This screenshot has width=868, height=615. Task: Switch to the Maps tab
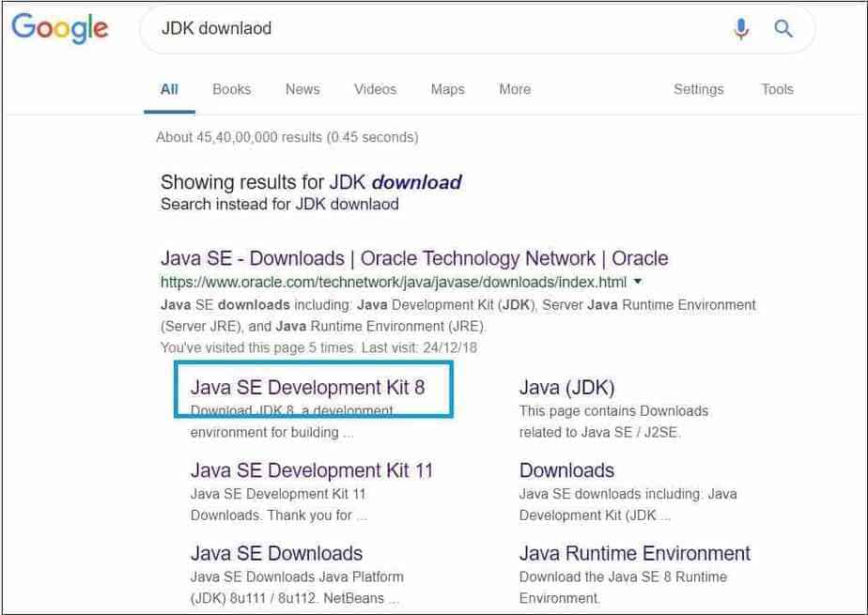pos(447,89)
